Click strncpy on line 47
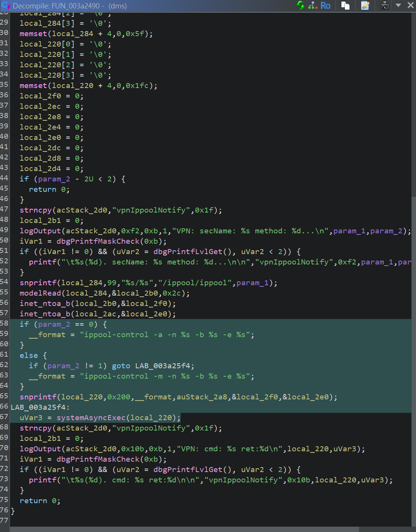The width and height of the screenshot is (416, 532). tap(36, 210)
